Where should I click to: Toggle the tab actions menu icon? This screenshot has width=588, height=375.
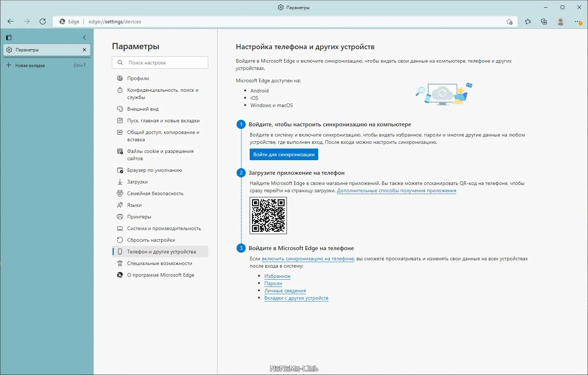9,37
